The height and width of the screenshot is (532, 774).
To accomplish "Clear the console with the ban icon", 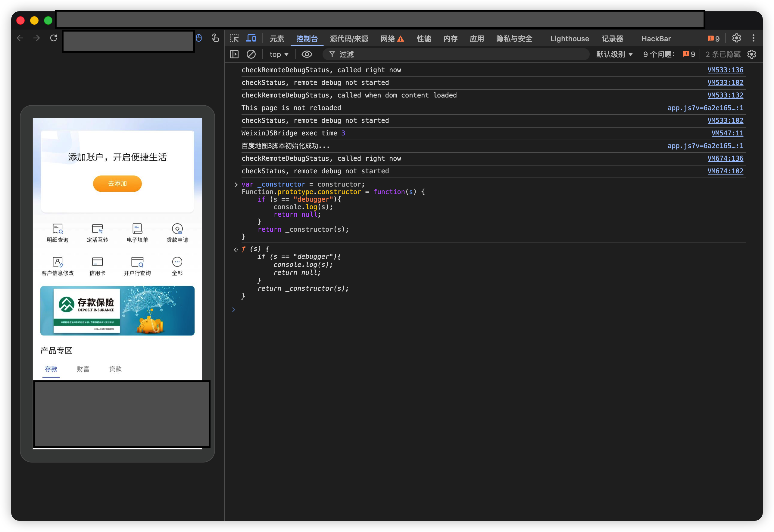I will click(251, 54).
